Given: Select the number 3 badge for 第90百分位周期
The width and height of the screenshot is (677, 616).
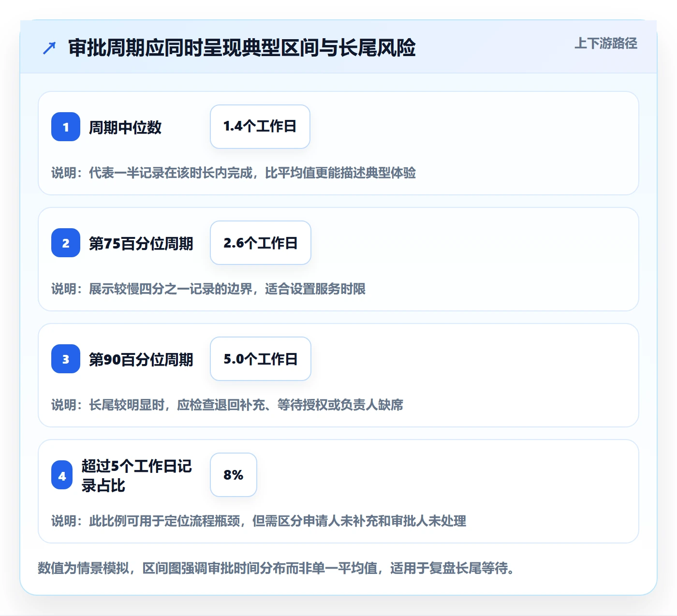Looking at the screenshot, I should pyautogui.click(x=66, y=359).
